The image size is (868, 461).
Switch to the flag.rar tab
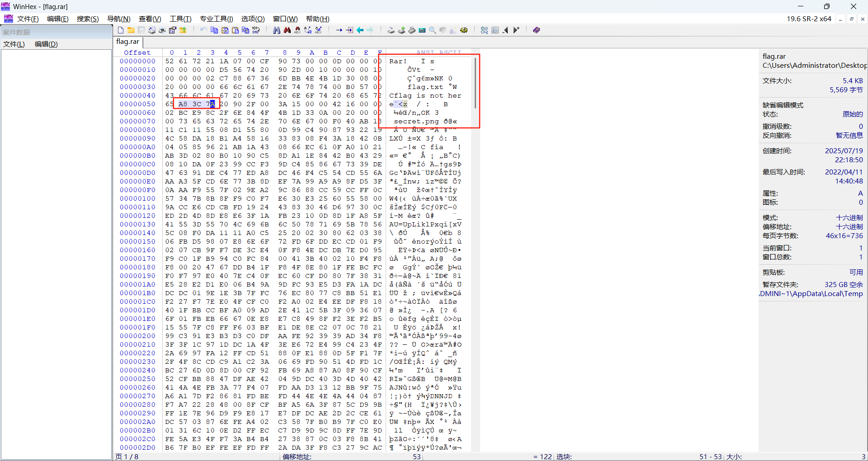pyautogui.click(x=127, y=42)
